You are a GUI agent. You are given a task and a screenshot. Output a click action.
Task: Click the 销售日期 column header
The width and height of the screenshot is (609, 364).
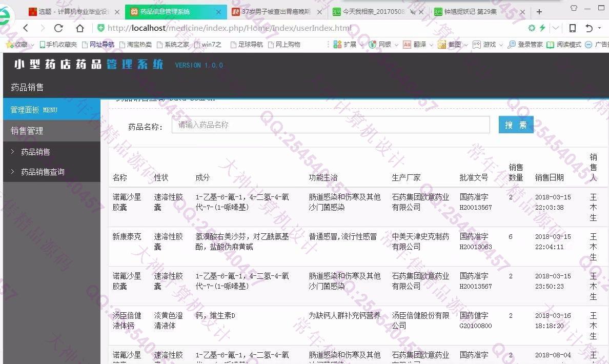coord(549,177)
